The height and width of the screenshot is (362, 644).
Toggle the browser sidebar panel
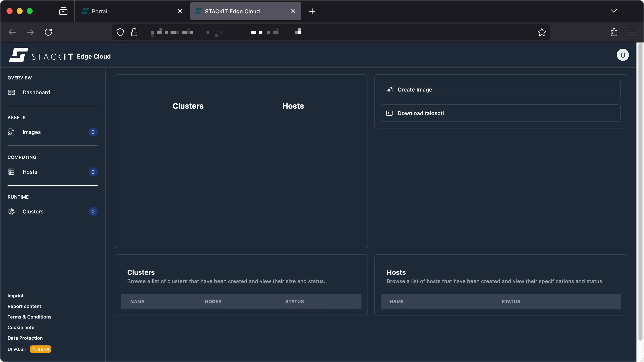tap(63, 11)
